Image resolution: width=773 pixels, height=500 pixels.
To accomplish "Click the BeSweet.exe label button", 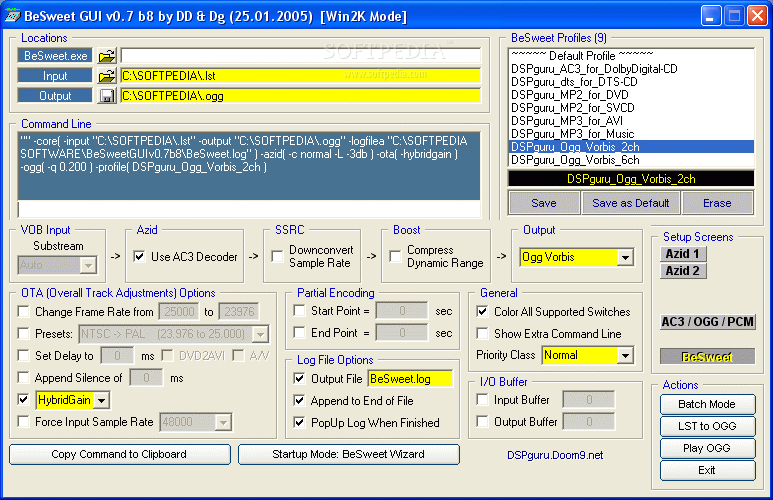I will (x=55, y=56).
